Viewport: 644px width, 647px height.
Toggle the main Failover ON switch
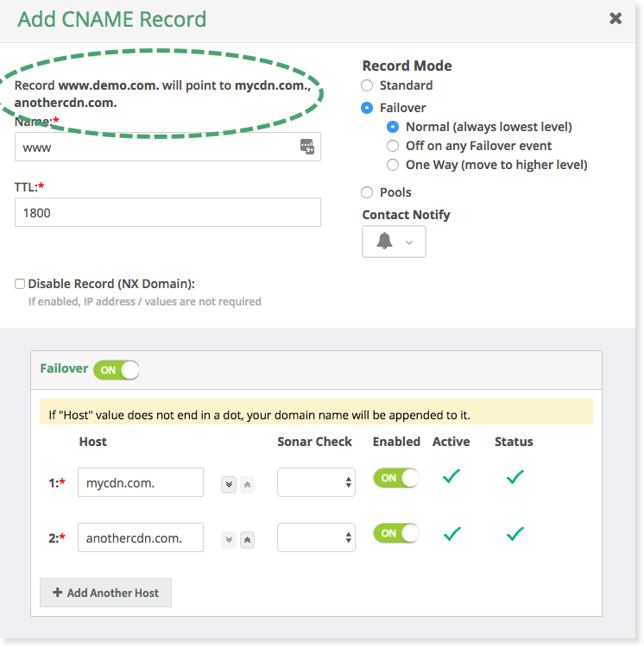pyautogui.click(x=116, y=370)
